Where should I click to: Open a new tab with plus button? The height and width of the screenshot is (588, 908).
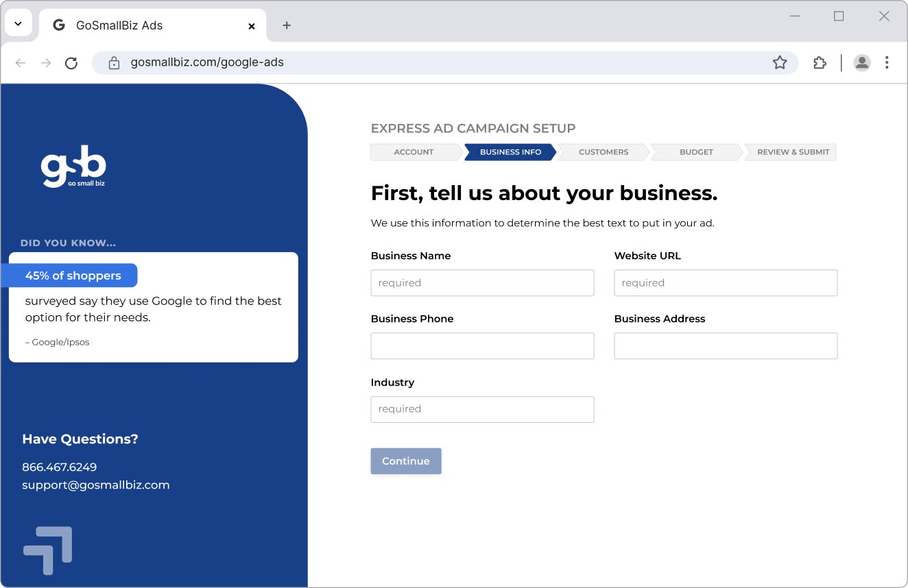[x=287, y=25]
